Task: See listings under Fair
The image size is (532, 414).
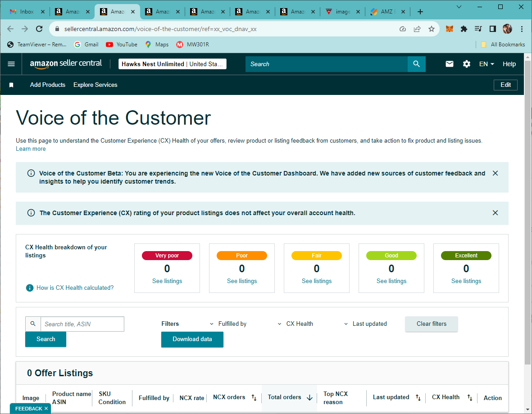Action: (317, 281)
